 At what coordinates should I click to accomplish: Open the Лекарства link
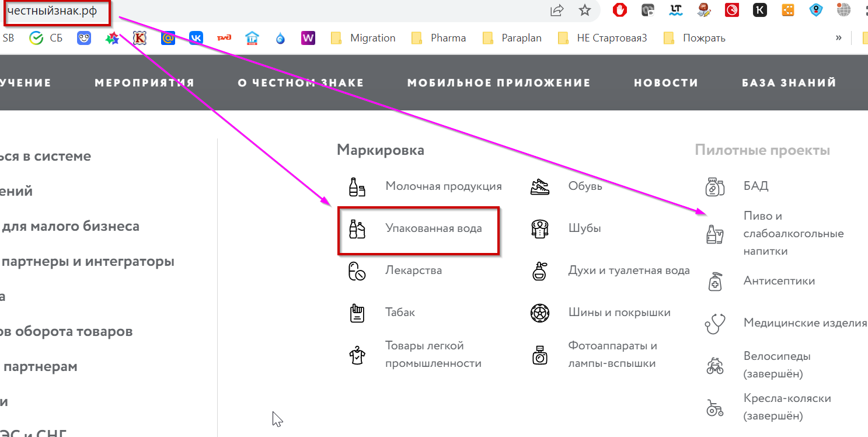[x=413, y=270]
